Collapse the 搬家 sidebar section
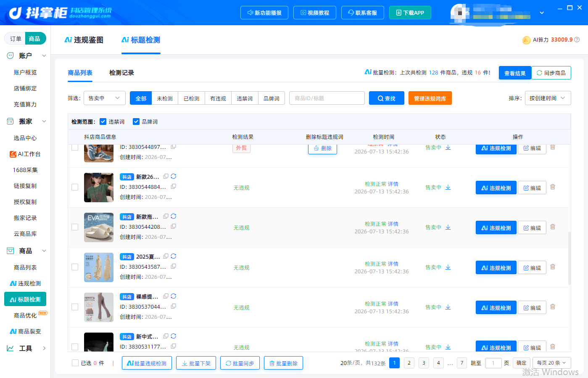The width and height of the screenshot is (588, 378). [44, 121]
